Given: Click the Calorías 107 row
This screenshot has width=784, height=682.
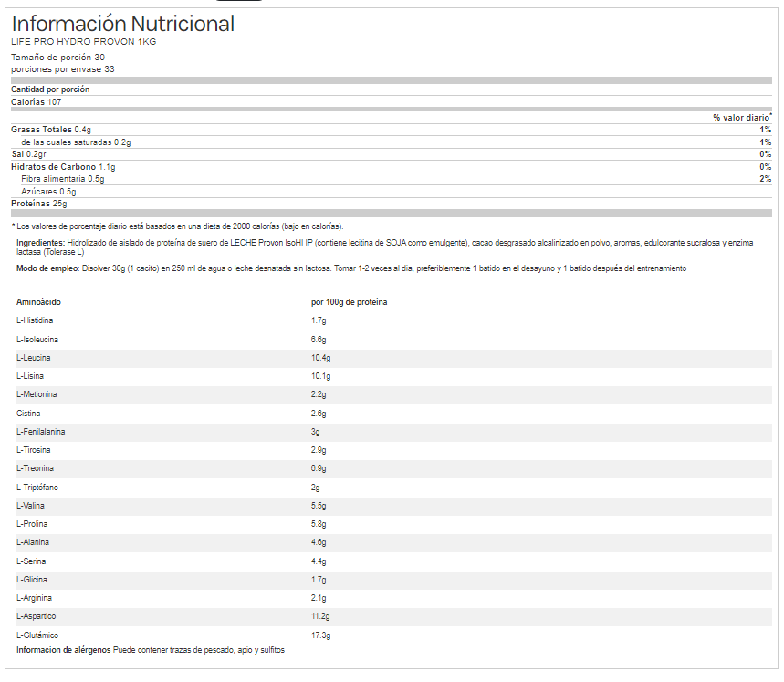Looking at the screenshot, I should 37,102.
